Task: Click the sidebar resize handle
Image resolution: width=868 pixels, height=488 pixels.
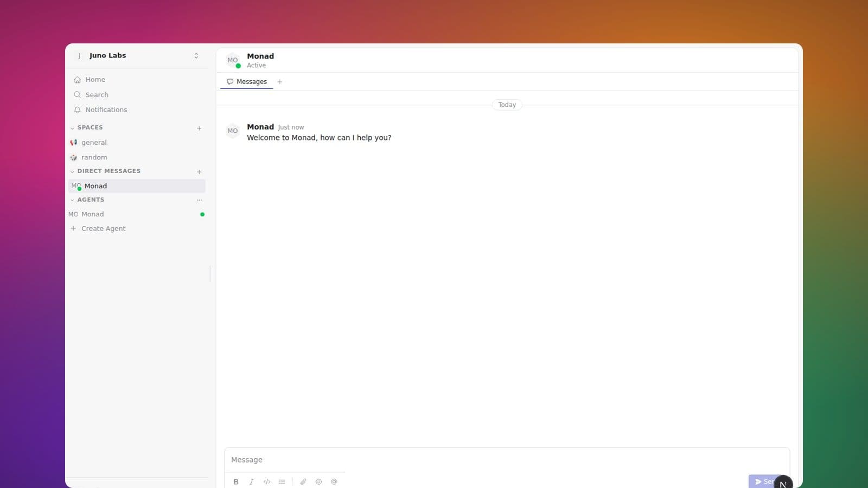Action: [210, 274]
